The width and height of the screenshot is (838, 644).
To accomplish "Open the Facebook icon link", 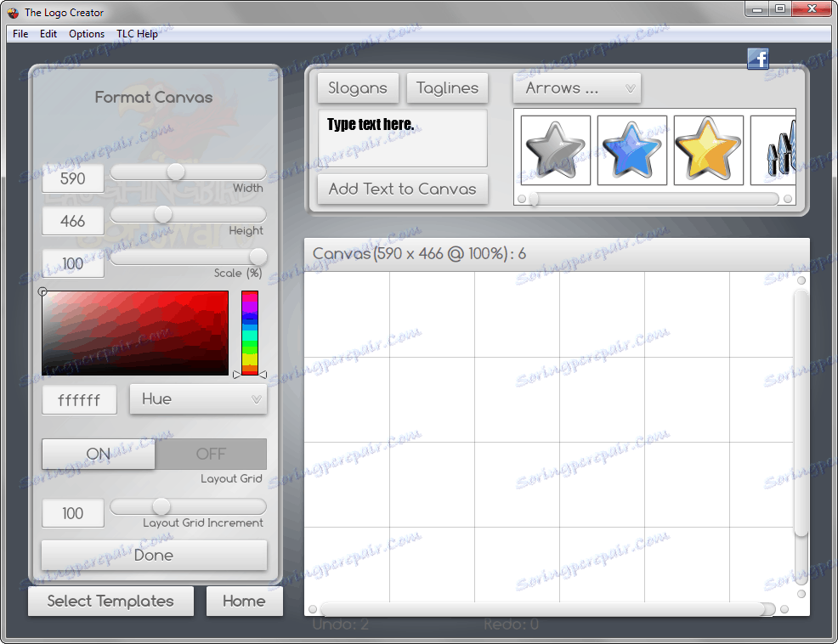I will click(758, 59).
